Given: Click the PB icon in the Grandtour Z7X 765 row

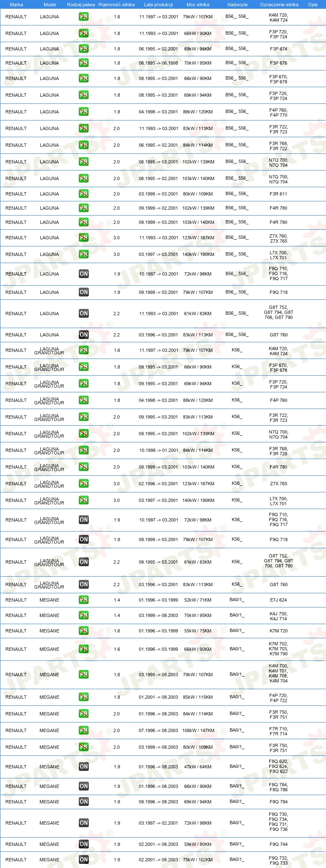Looking at the screenshot, I should [x=84, y=484].
